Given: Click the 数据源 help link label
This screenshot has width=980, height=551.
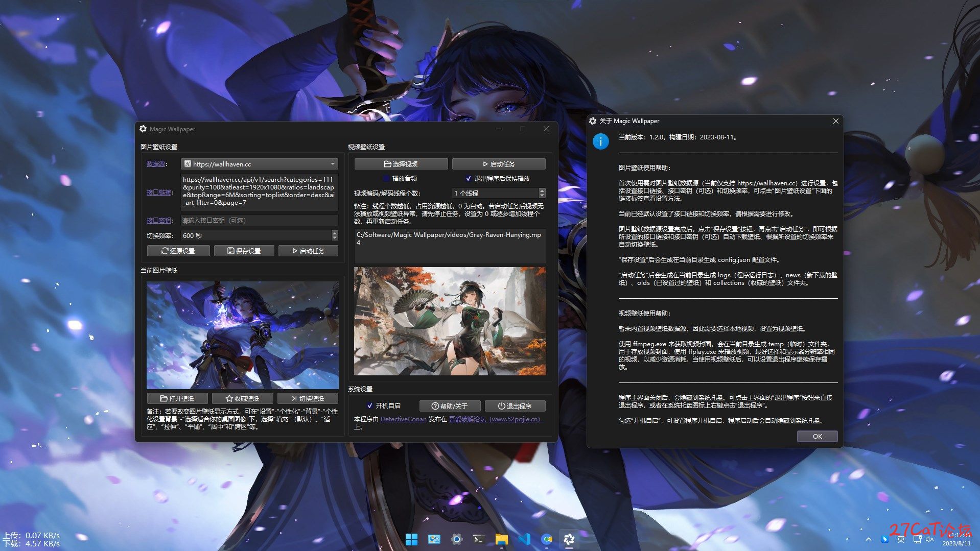Looking at the screenshot, I should [156, 164].
